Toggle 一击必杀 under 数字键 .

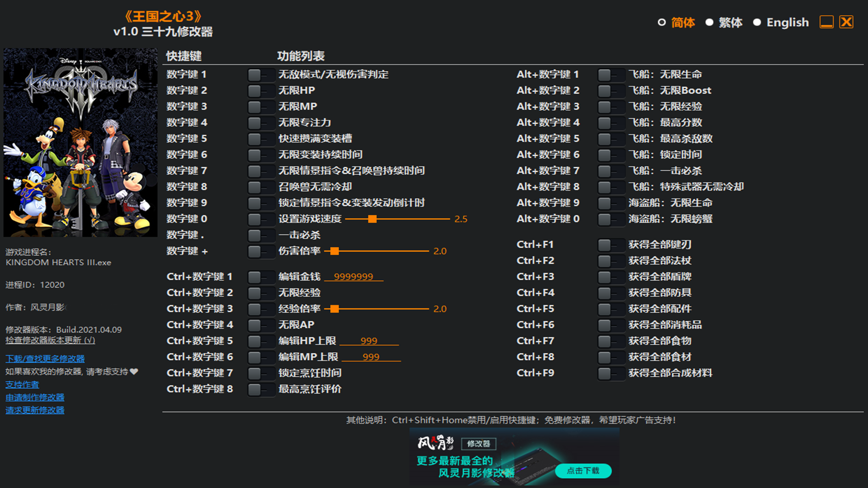[x=261, y=235]
